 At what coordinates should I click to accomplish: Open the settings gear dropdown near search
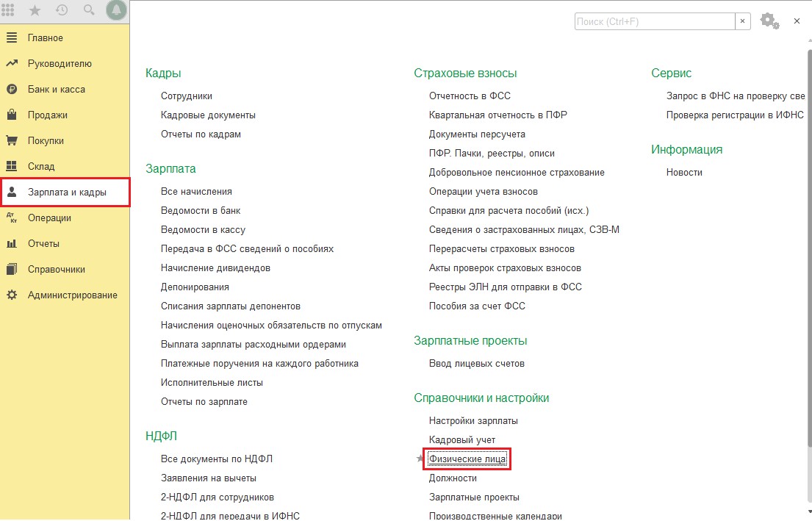click(769, 21)
